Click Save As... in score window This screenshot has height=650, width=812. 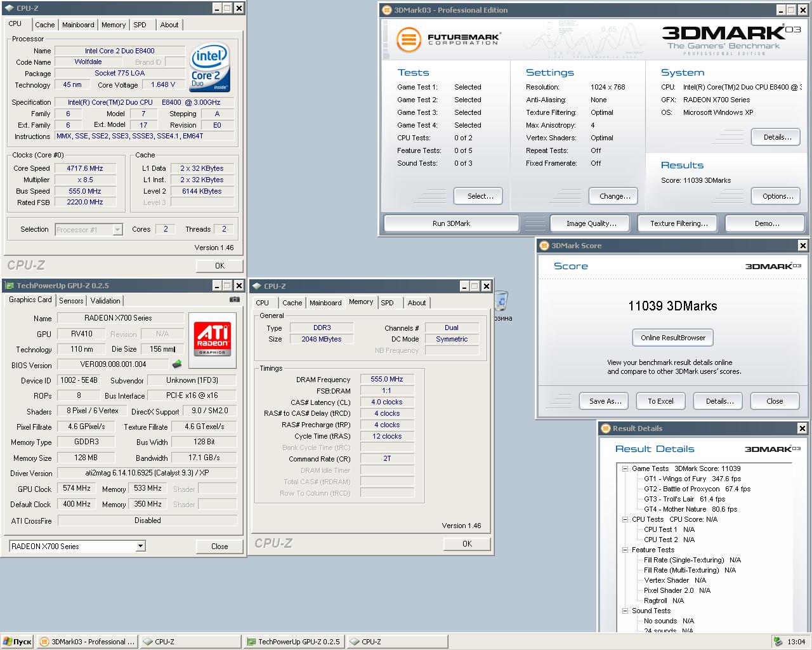coord(605,401)
